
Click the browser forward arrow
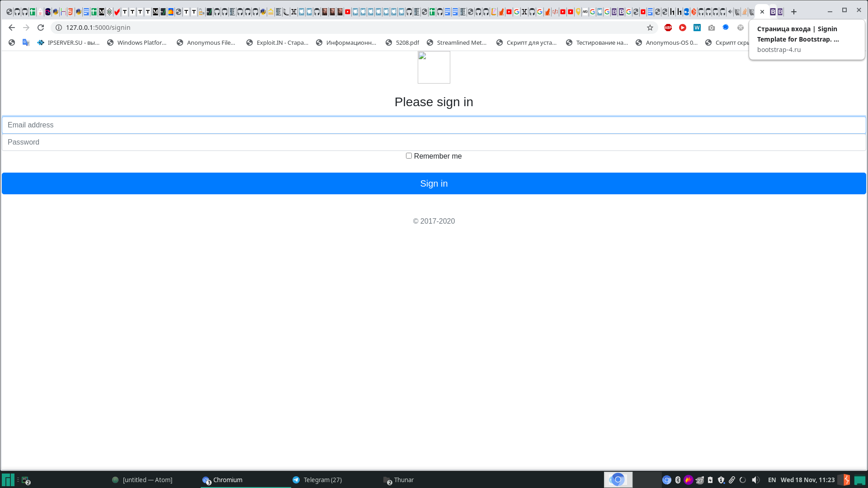[x=26, y=28]
